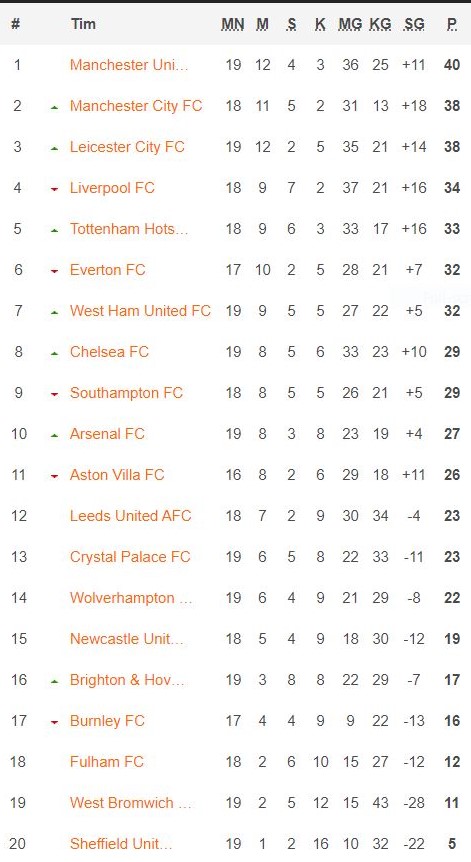471x862 pixels.
Task: Click the MN column header
Action: (233, 24)
